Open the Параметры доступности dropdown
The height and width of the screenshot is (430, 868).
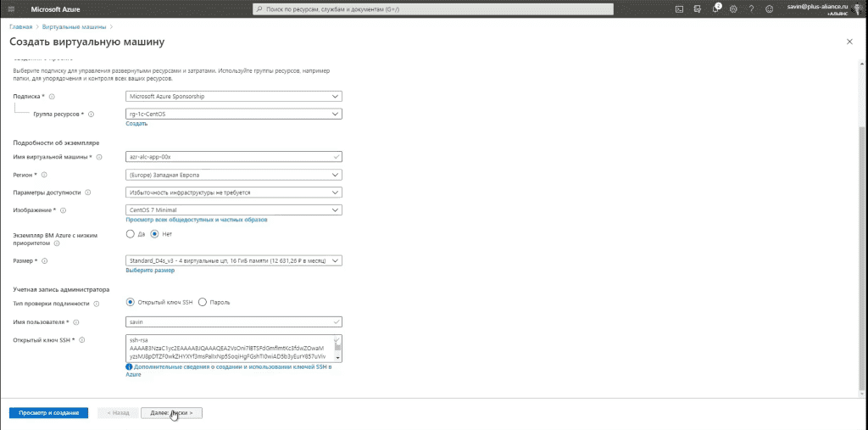(234, 193)
